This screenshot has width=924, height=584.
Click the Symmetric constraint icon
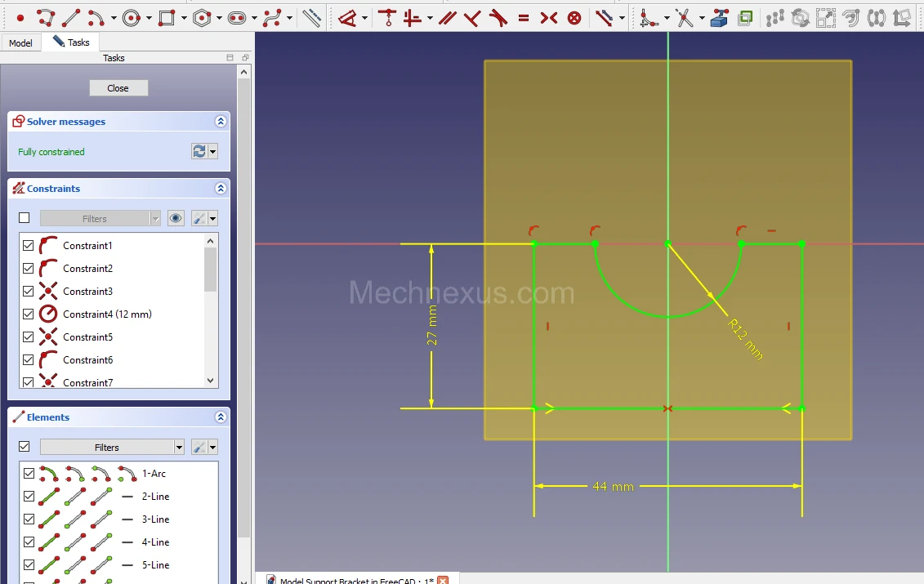point(549,17)
